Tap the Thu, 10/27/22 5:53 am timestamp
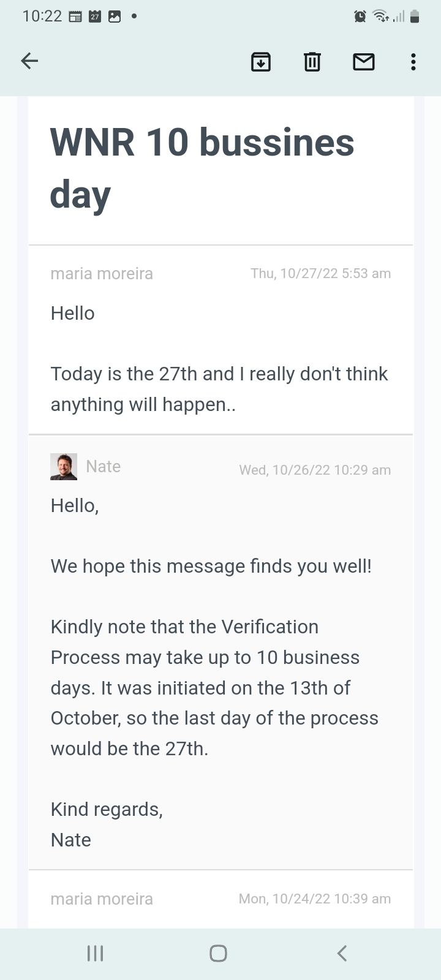The width and height of the screenshot is (441, 980). (x=320, y=274)
